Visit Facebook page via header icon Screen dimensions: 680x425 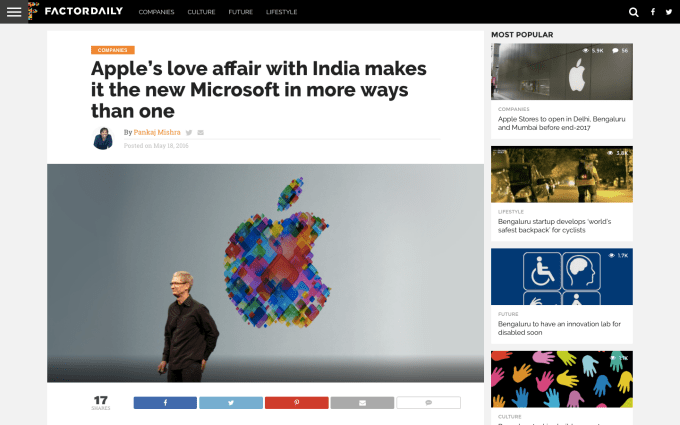pyautogui.click(x=653, y=12)
